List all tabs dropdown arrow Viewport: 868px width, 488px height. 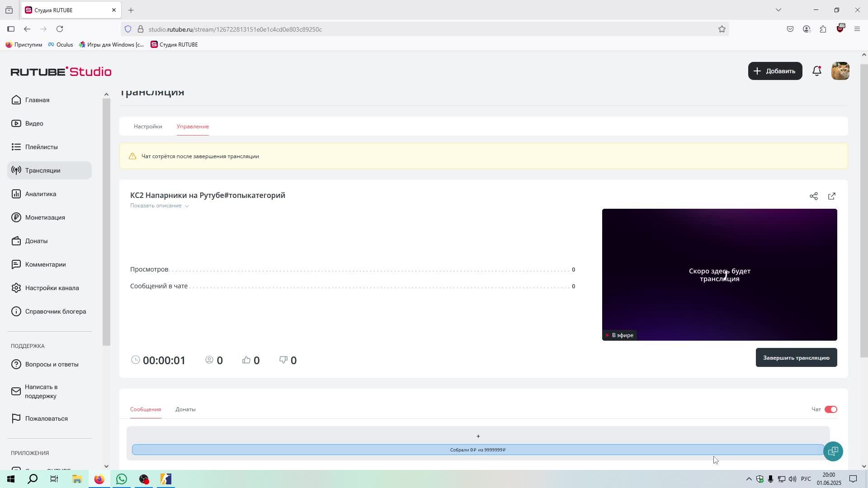pos(778,10)
